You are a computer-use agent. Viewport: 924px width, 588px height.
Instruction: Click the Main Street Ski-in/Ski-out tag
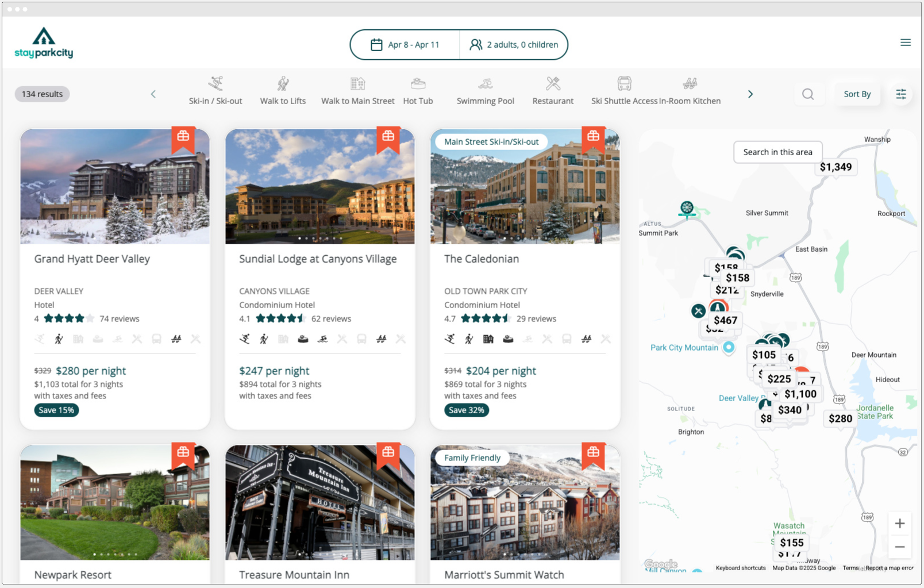point(491,142)
